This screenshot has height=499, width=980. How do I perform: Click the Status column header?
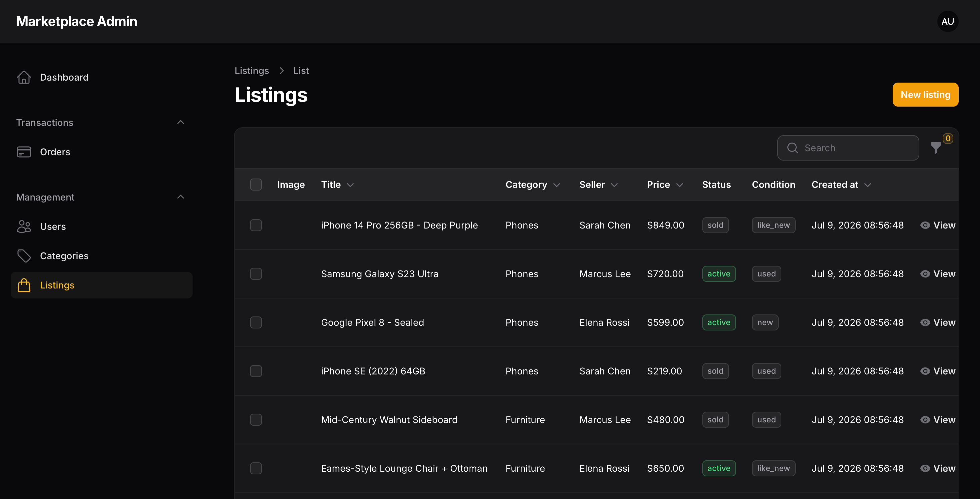click(716, 184)
